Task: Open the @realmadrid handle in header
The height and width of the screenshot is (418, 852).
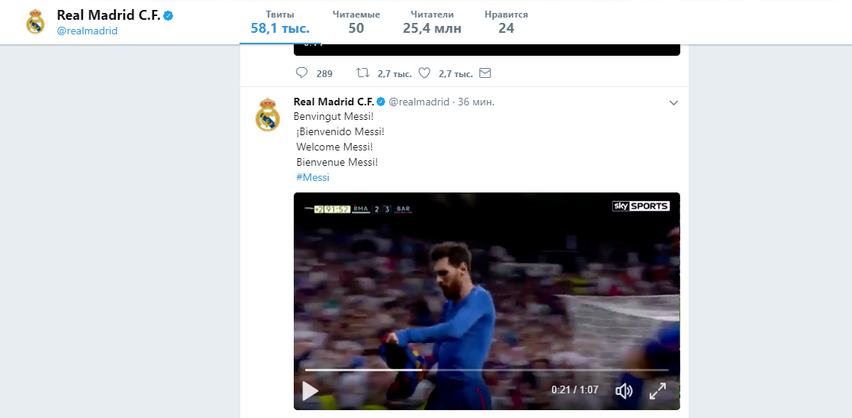Action: (x=87, y=31)
